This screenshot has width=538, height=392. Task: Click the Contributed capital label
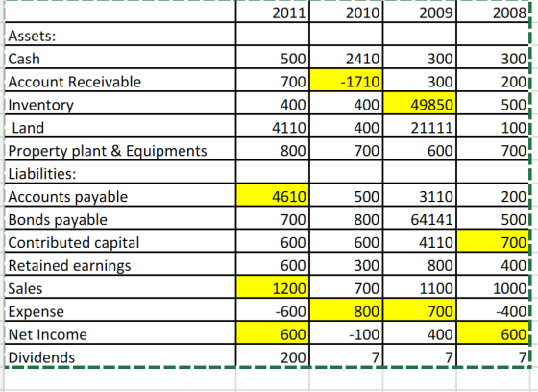tap(120, 241)
